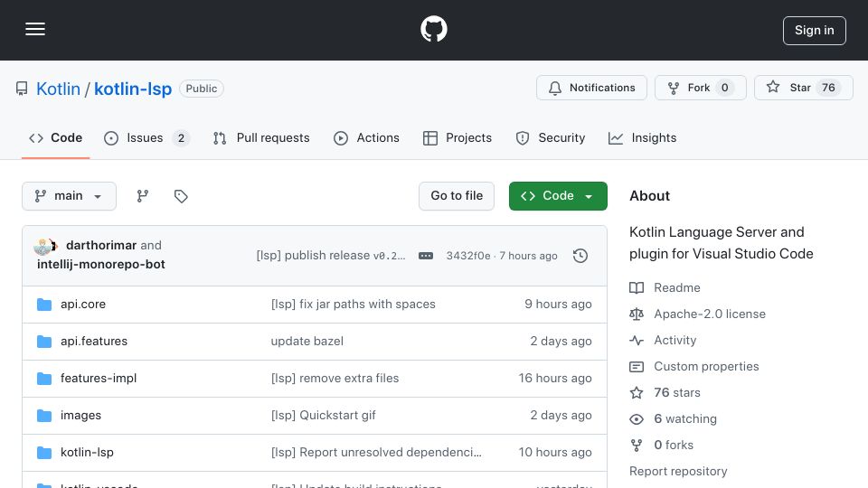View the 76 stars link

tap(677, 392)
